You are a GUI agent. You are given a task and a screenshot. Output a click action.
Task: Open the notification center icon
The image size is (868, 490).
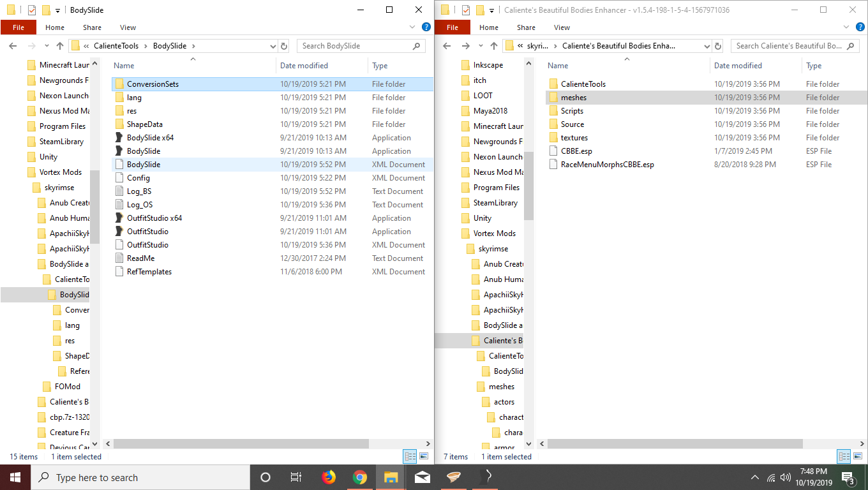point(848,477)
